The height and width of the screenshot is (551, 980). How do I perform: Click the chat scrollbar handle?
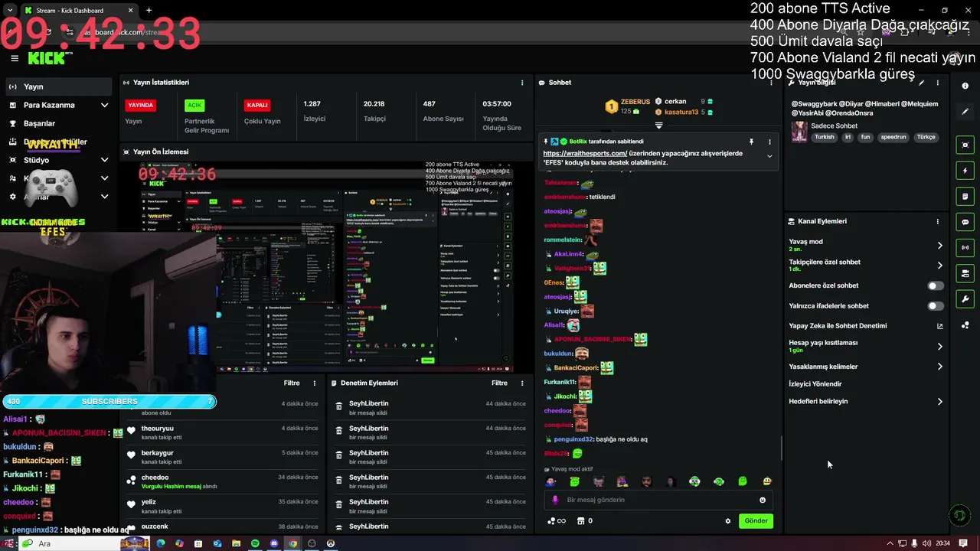tap(781, 448)
